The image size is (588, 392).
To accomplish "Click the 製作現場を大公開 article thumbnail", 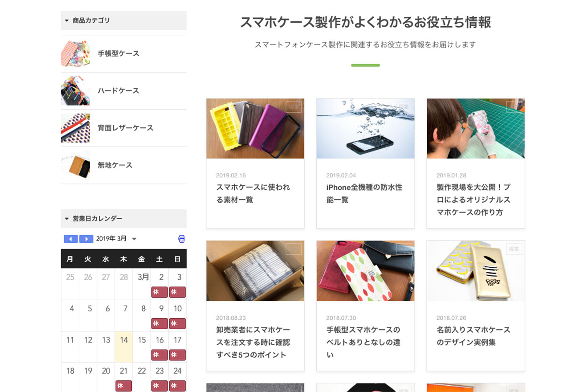I will click(475, 128).
